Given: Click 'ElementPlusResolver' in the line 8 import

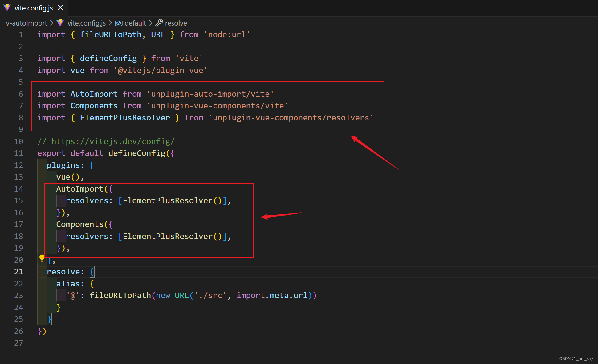Looking at the screenshot, I should click(x=125, y=118).
